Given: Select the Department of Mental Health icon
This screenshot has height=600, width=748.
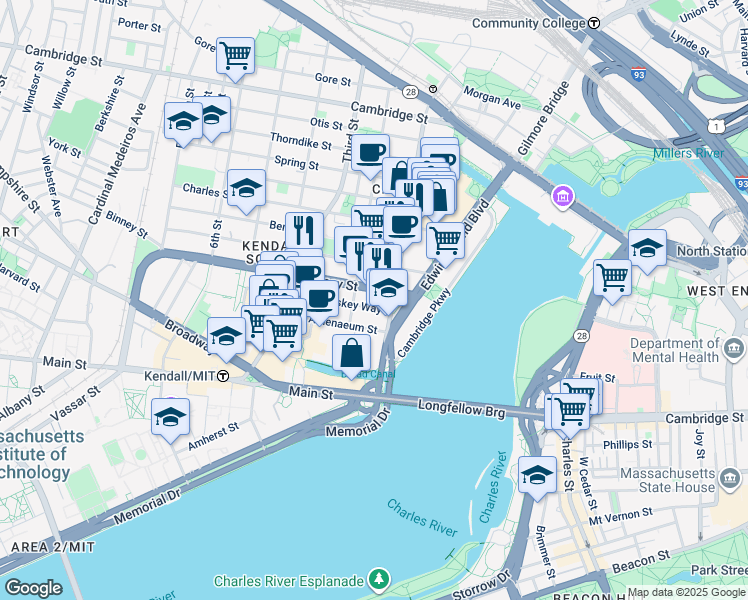Looking at the screenshot, I should click(x=734, y=349).
